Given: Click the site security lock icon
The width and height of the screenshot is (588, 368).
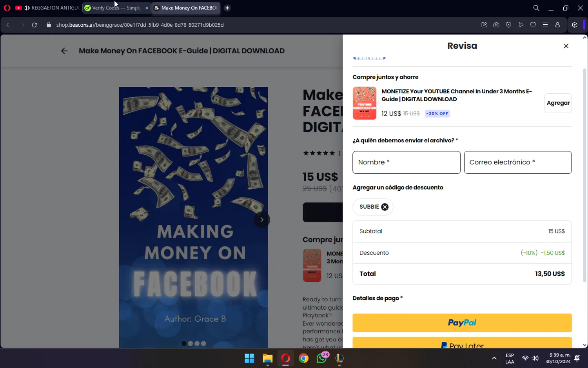Looking at the screenshot, I should 49,25.
